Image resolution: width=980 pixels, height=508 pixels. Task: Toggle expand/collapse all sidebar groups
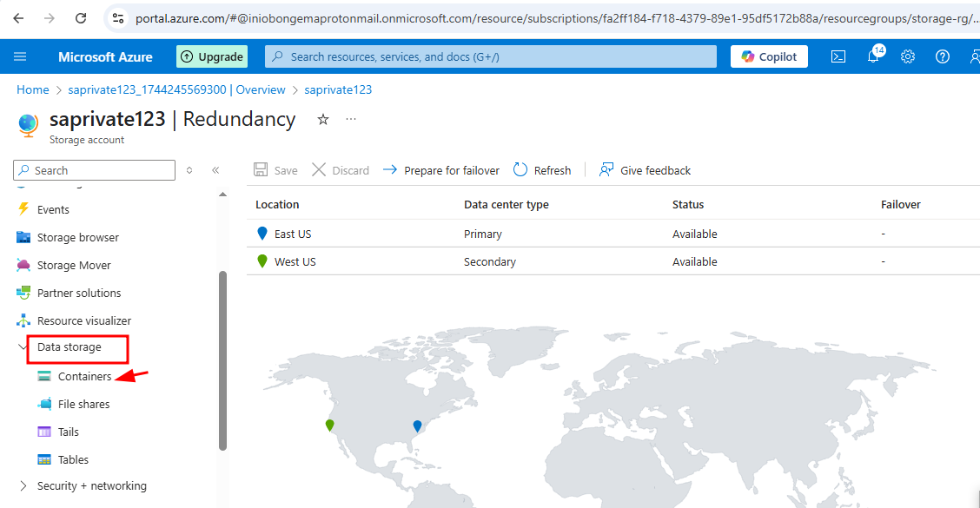pos(189,170)
